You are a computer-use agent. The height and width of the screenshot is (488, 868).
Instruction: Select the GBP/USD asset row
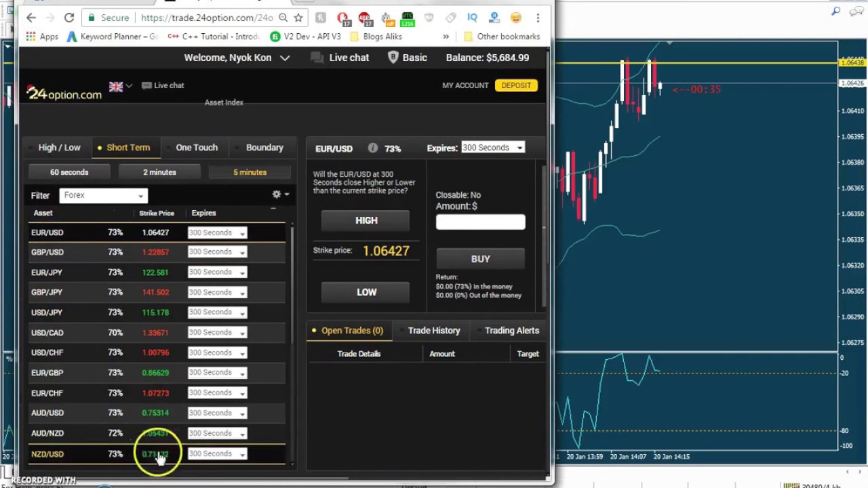157,252
